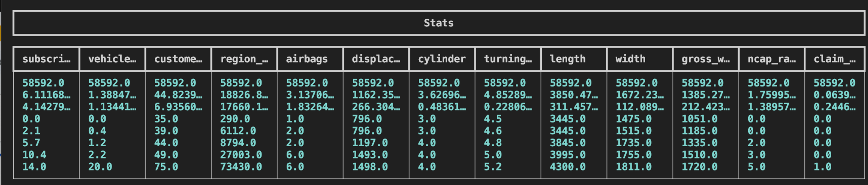Image resolution: width=868 pixels, height=185 pixels.
Task: Click the 1.75995… value
Action: click(772, 95)
